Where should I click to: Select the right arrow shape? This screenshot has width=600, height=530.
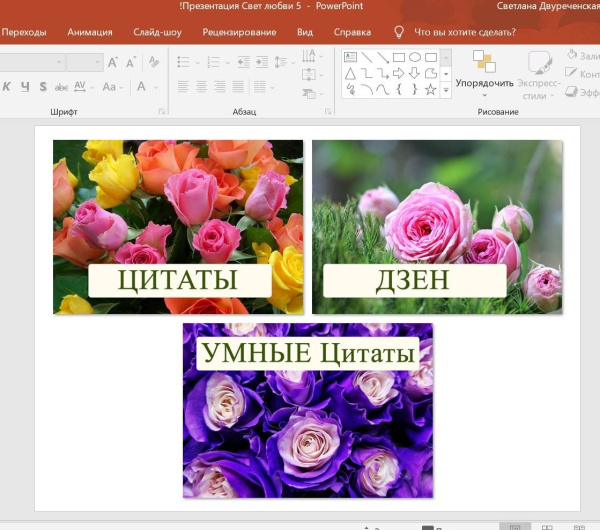pos(399,73)
